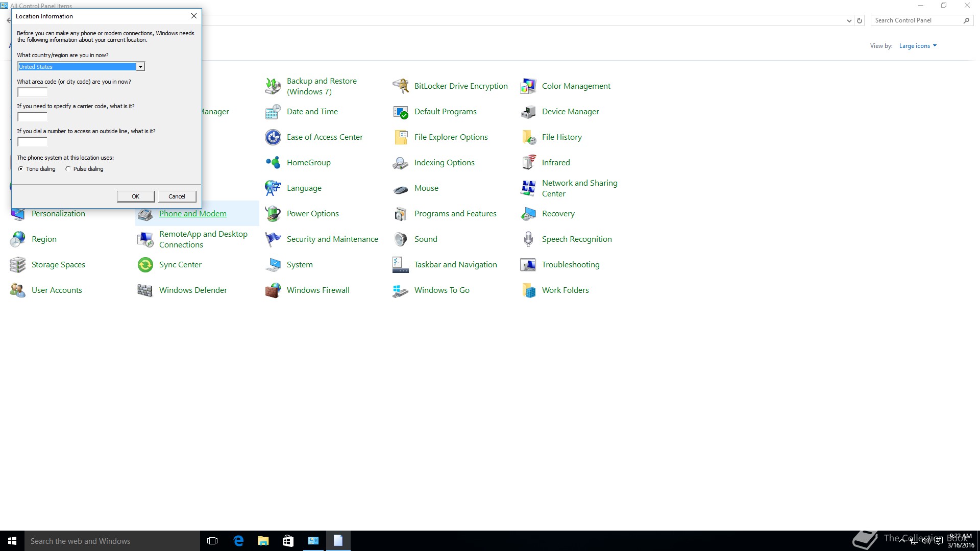This screenshot has width=980, height=551.
Task: Select Pulse dialing radio button
Action: tap(68, 169)
